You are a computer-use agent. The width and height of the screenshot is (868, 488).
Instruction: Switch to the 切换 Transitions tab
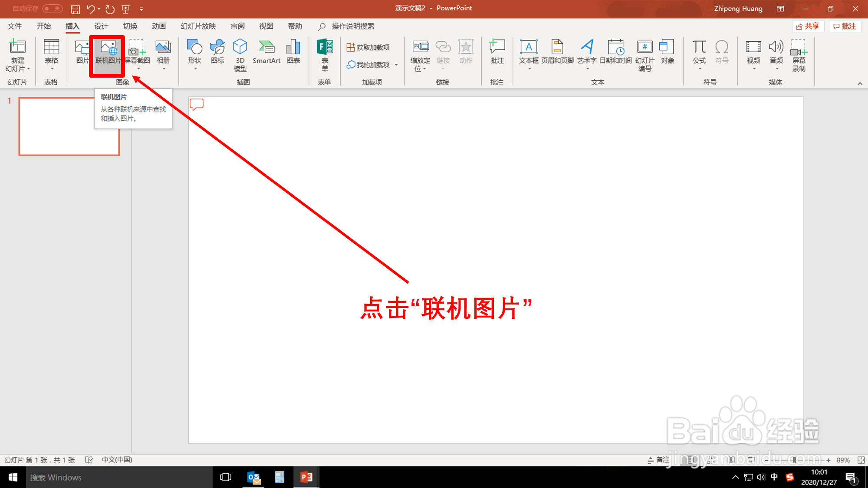pos(130,26)
